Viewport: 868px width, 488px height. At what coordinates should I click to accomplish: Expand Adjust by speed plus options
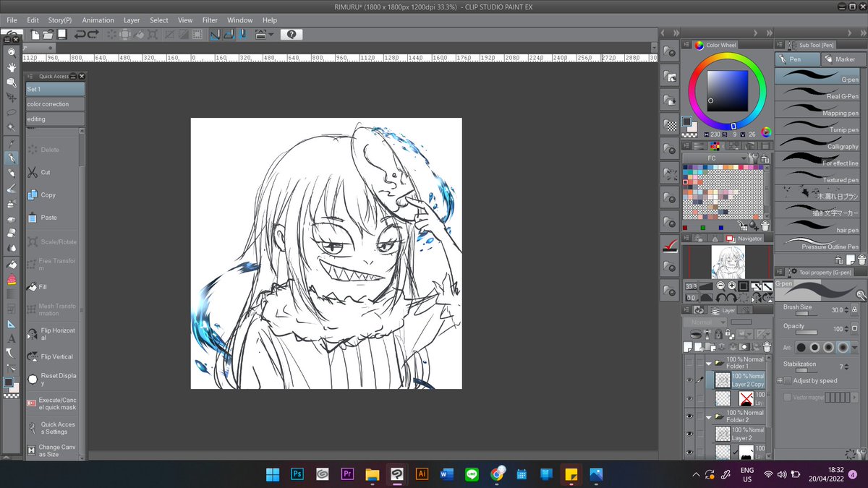click(779, 380)
